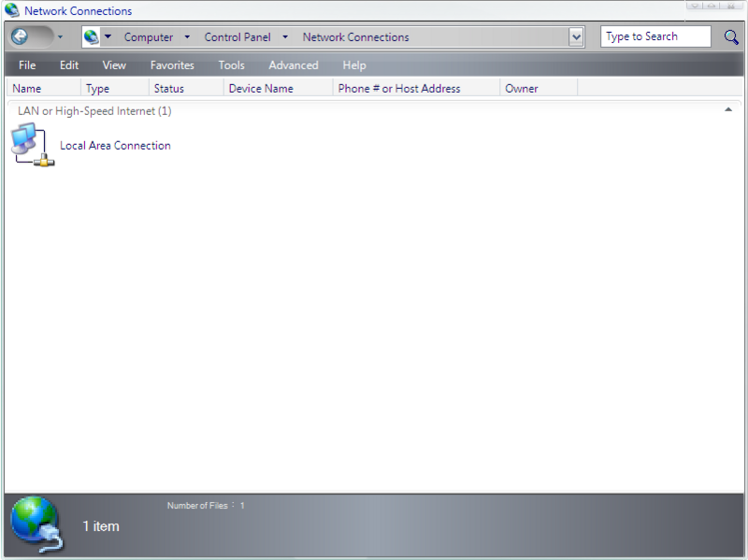Viewport: 748px width, 560px height.
Task: Open the Advanced menu
Action: (294, 65)
